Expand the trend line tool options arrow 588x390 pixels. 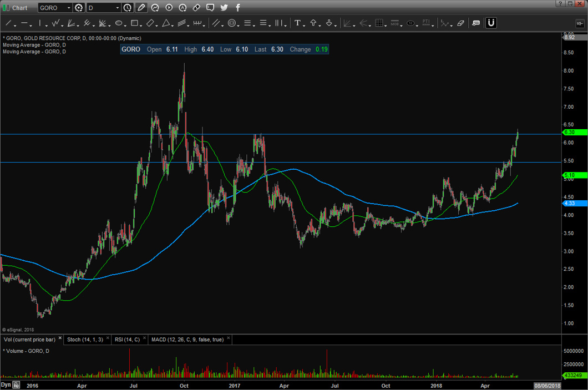pos(15,26)
